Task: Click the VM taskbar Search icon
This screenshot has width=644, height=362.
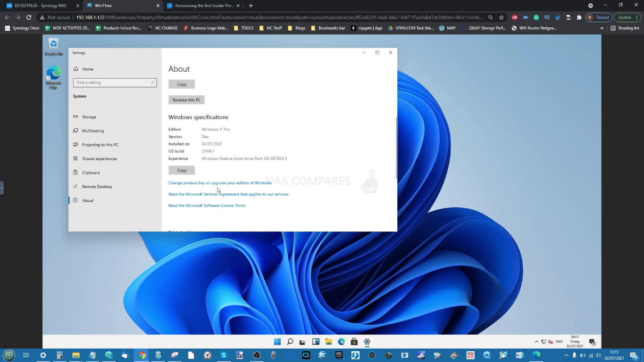Action: (x=290, y=342)
